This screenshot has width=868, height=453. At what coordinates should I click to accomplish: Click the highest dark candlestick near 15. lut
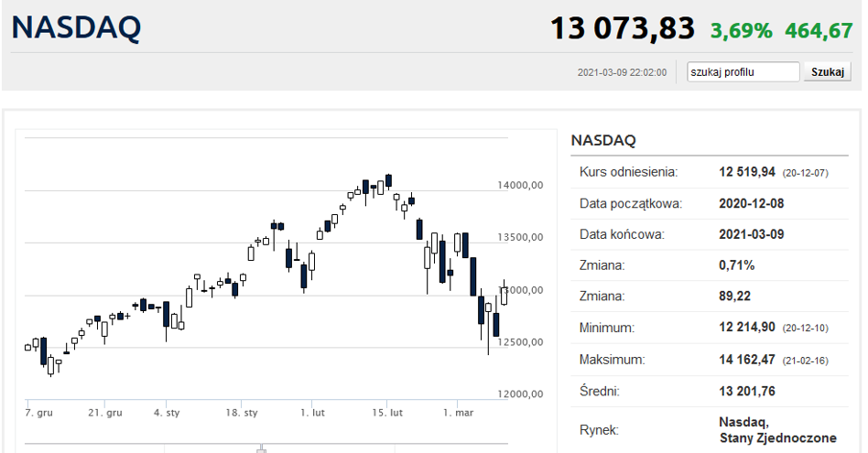[x=388, y=180]
